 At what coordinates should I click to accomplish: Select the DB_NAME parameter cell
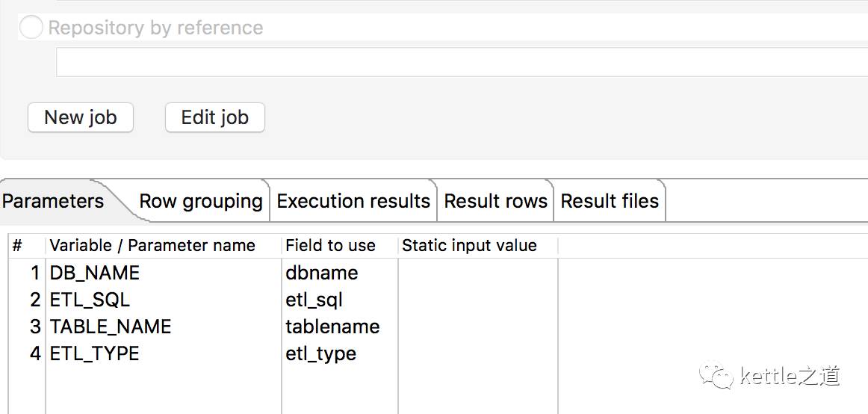[95, 273]
